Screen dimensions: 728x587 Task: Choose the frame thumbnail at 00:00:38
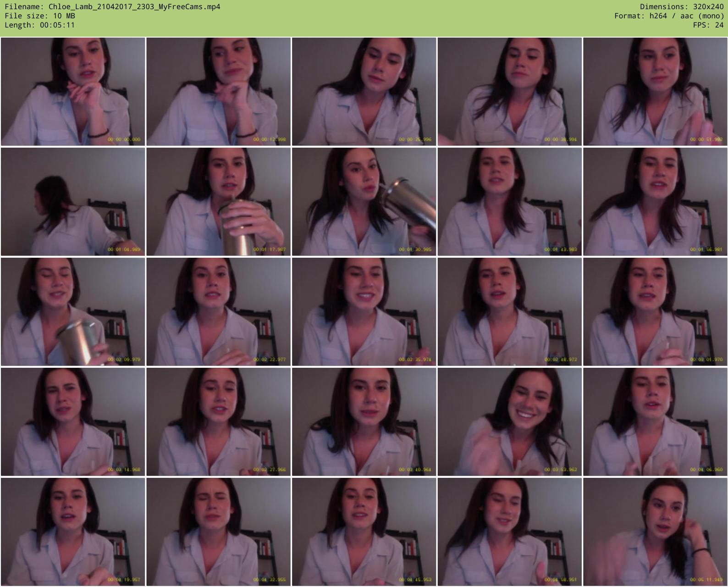(510, 92)
